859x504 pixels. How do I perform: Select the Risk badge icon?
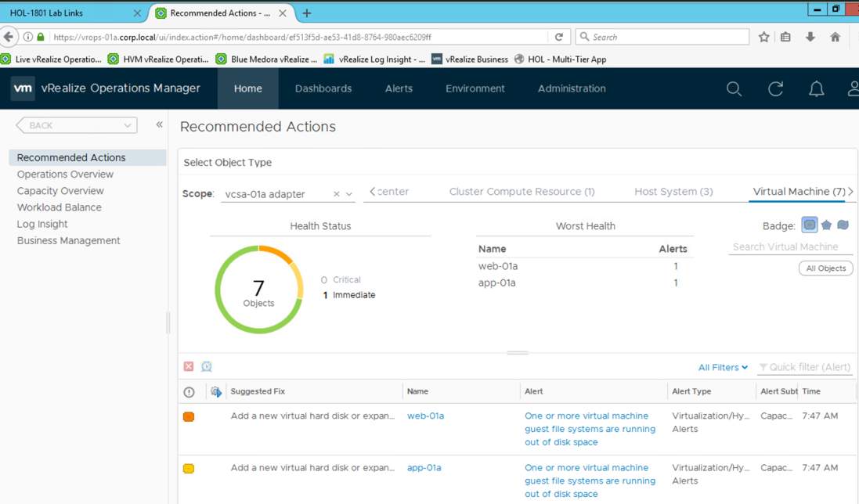pyautogui.click(x=827, y=225)
